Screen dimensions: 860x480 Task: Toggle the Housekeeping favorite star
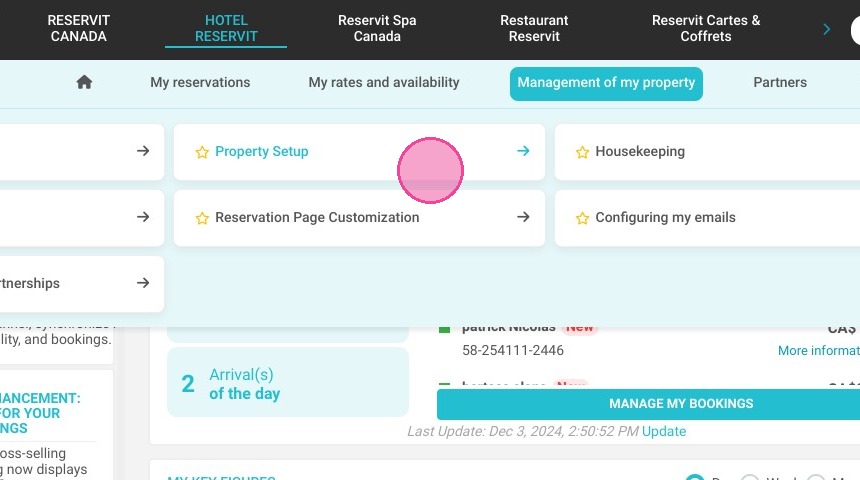pyautogui.click(x=582, y=152)
